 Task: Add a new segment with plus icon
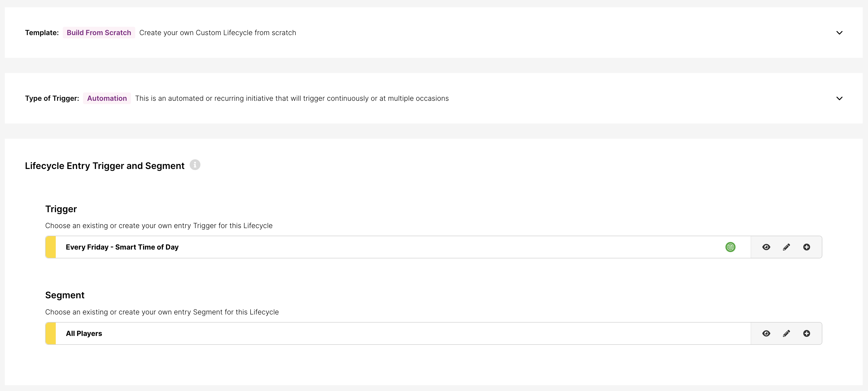pyautogui.click(x=806, y=333)
